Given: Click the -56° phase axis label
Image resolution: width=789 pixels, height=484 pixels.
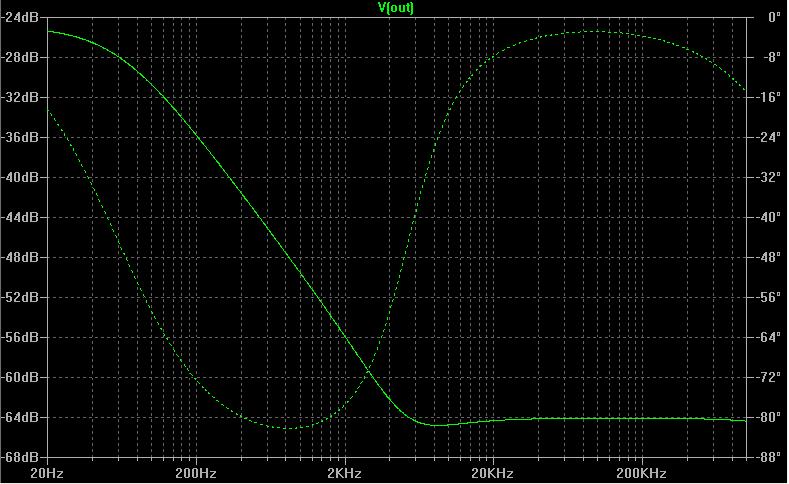Looking at the screenshot, I should coord(767,297).
